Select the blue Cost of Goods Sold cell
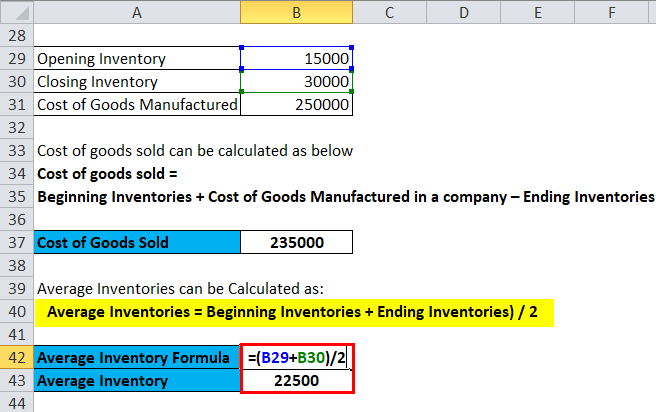The height and width of the screenshot is (412, 656). tap(136, 242)
